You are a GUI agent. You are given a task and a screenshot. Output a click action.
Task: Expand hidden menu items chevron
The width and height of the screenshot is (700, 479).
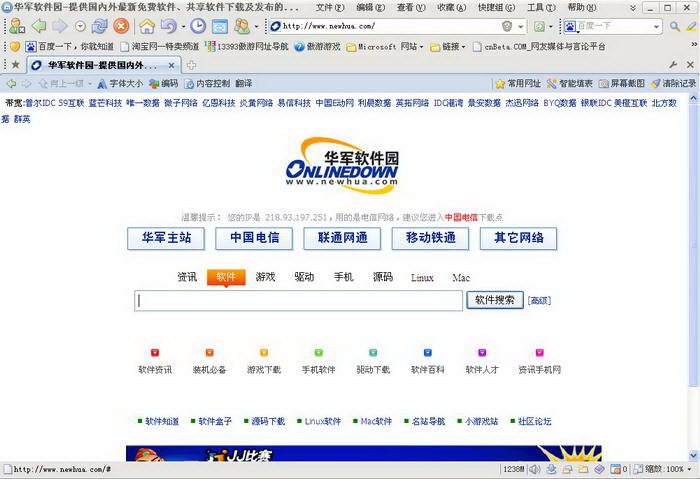click(633, 8)
